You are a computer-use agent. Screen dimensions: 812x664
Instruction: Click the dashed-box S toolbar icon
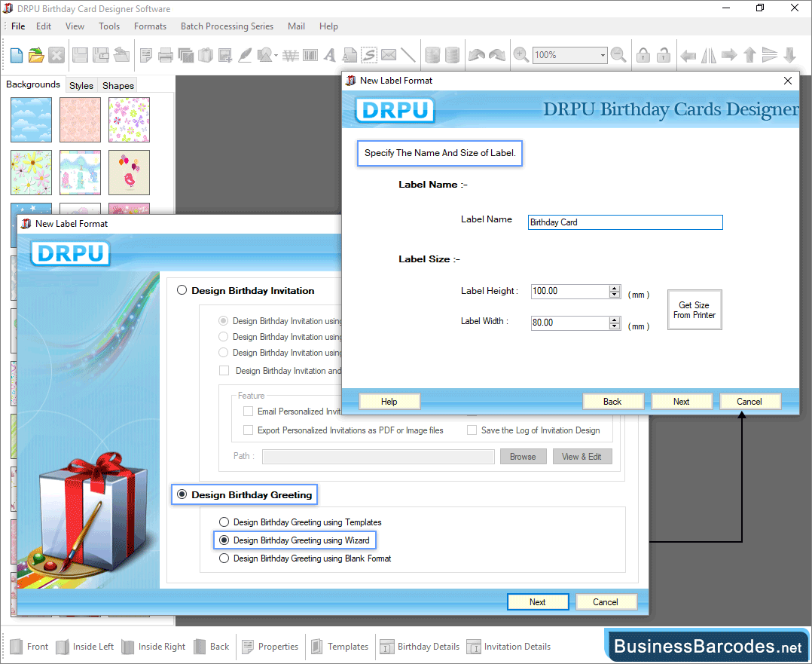[x=369, y=55]
